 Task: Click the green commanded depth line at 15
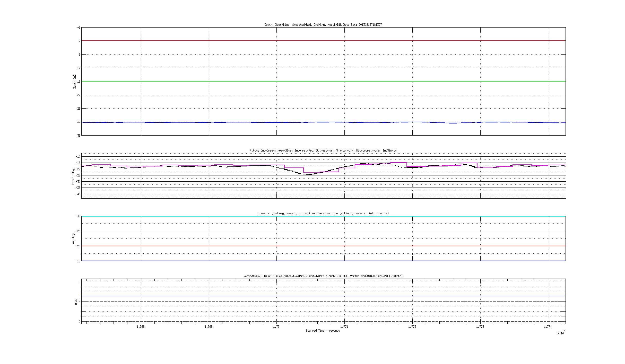[x=323, y=81]
